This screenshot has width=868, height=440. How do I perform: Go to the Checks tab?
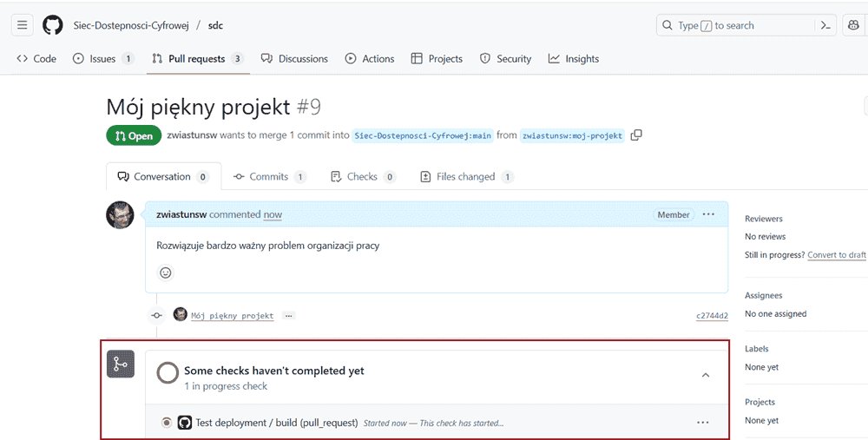click(x=362, y=177)
